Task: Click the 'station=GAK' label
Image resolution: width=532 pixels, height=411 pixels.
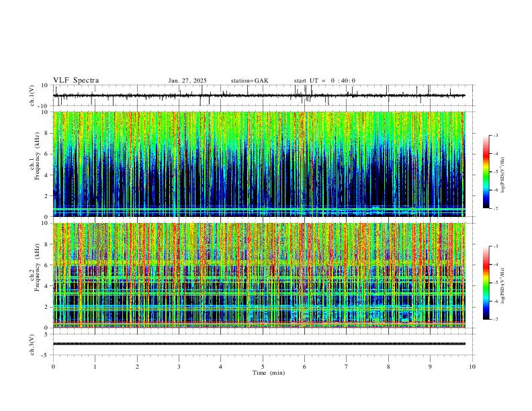Action: pyautogui.click(x=249, y=81)
